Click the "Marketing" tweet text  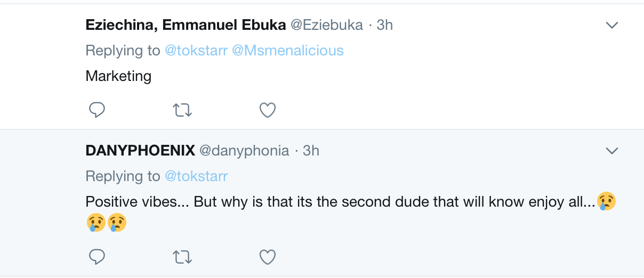pos(118,76)
